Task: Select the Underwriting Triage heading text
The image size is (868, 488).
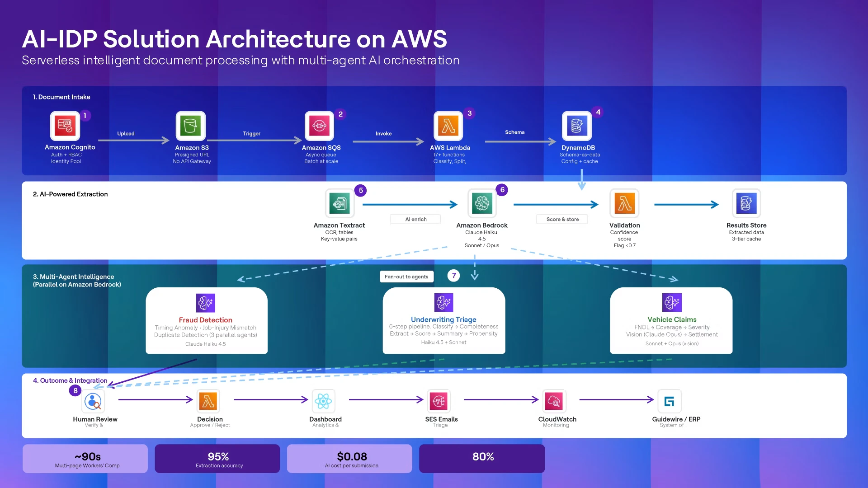Action: point(443,319)
